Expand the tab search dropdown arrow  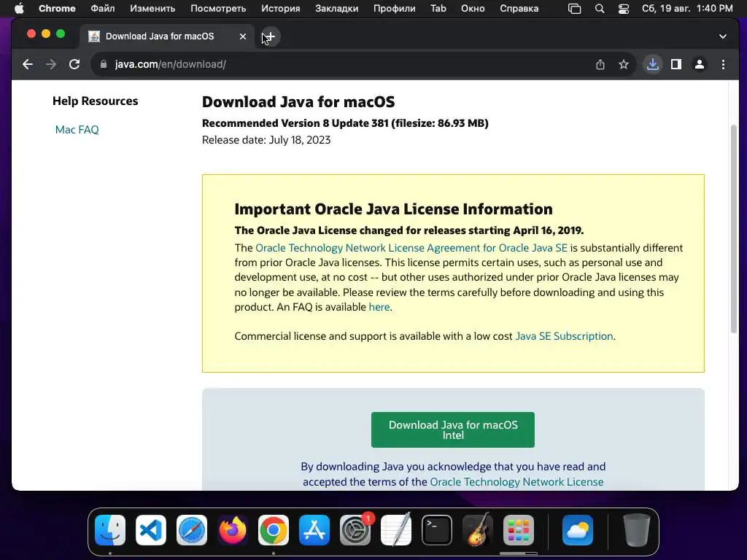(723, 36)
